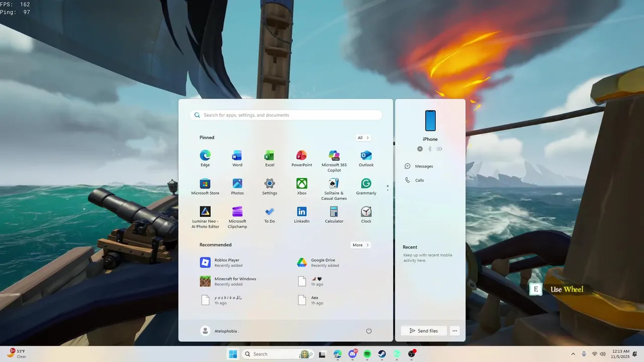Image resolution: width=644 pixels, height=362 pixels.
Task: Launch Word from the pinned apps
Action: 237,158
